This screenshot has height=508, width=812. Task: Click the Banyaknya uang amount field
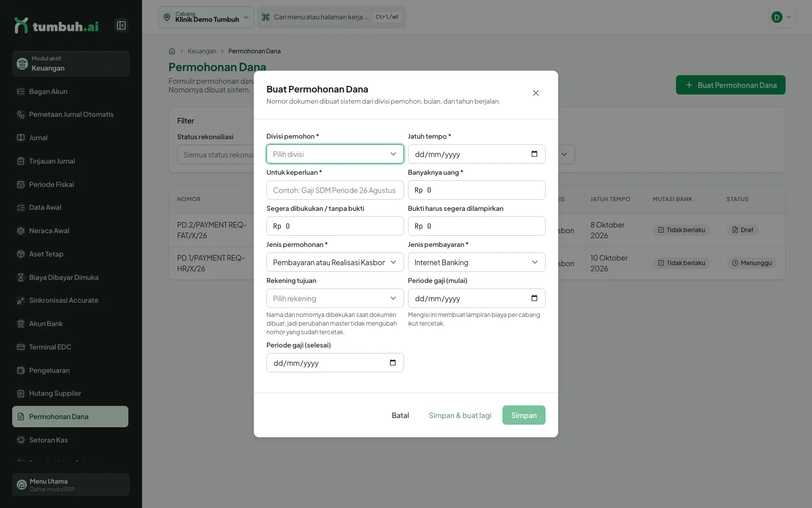tap(477, 190)
